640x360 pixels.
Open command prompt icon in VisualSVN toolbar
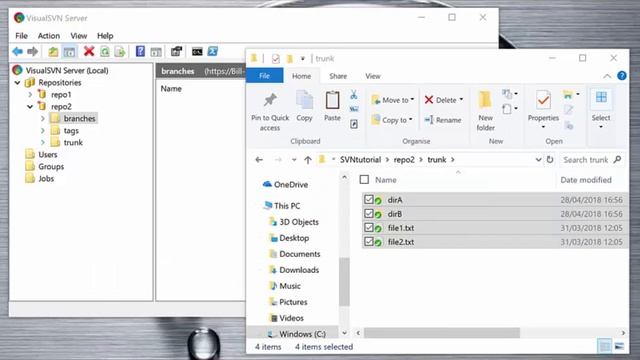(x=197, y=51)
